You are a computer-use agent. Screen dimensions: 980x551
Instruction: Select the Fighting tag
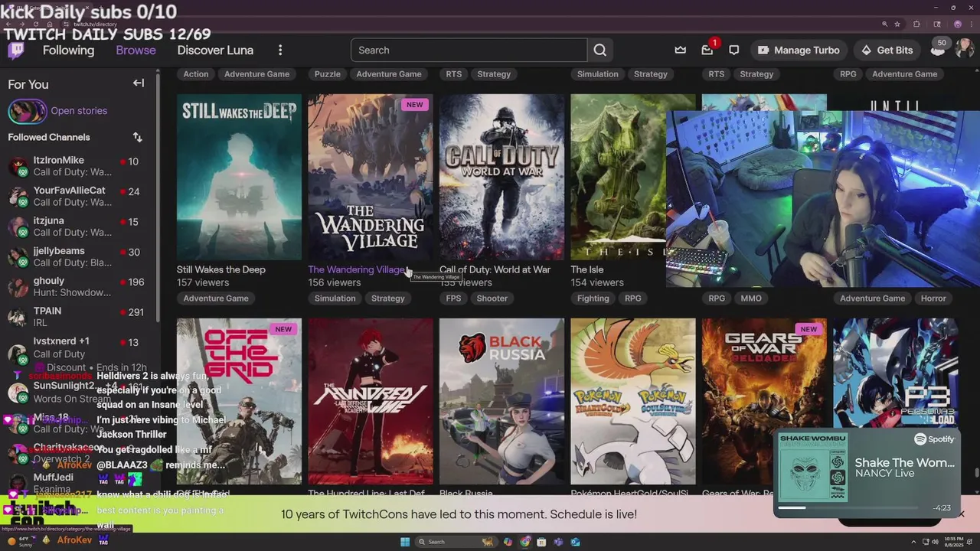pos(593,298)
